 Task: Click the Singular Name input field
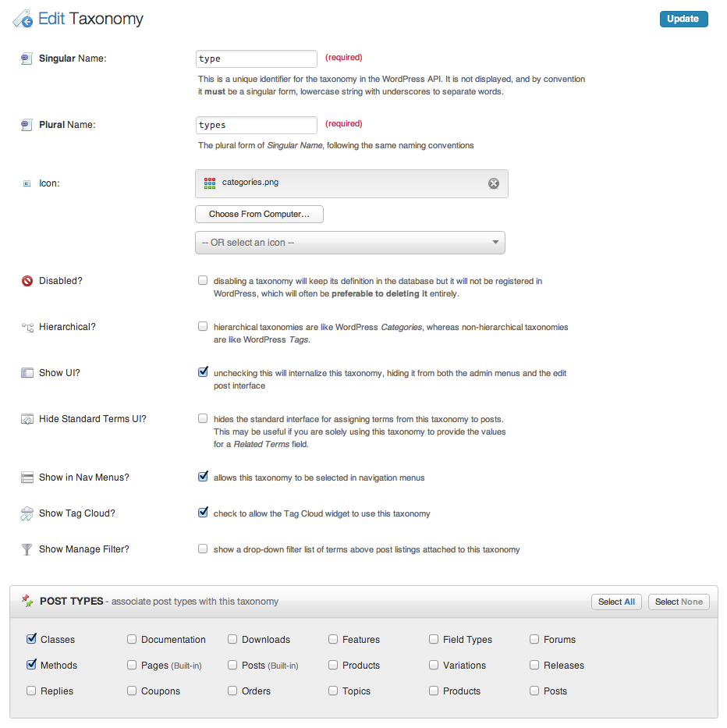pos(257,59)
